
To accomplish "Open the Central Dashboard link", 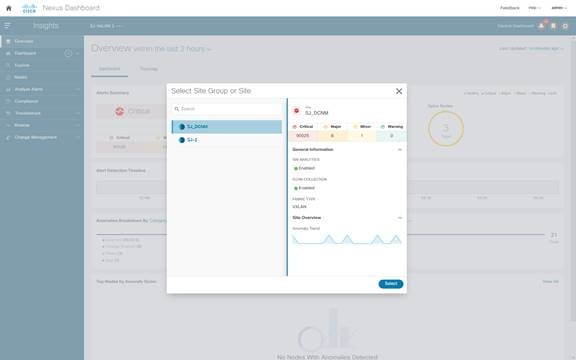I will pyautogui.click(x=515, y=26).
